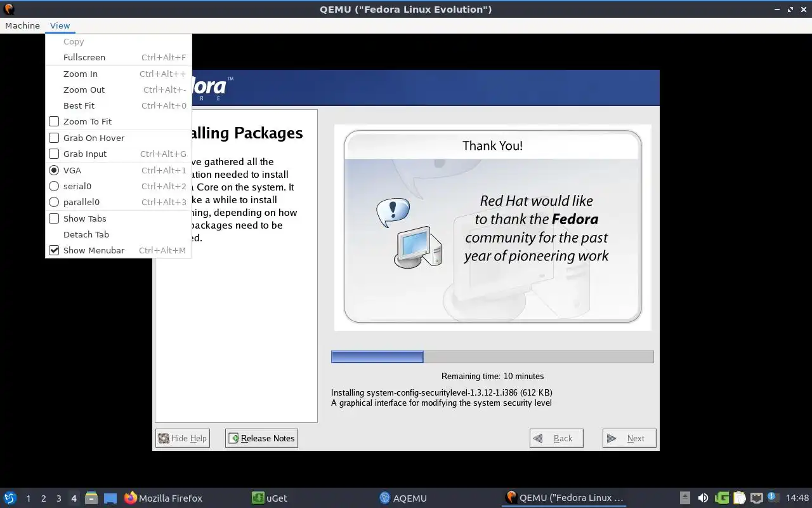Enable Zoom To Fit checkbox
This screenshot has height=508, width=812.
(118, 121)
